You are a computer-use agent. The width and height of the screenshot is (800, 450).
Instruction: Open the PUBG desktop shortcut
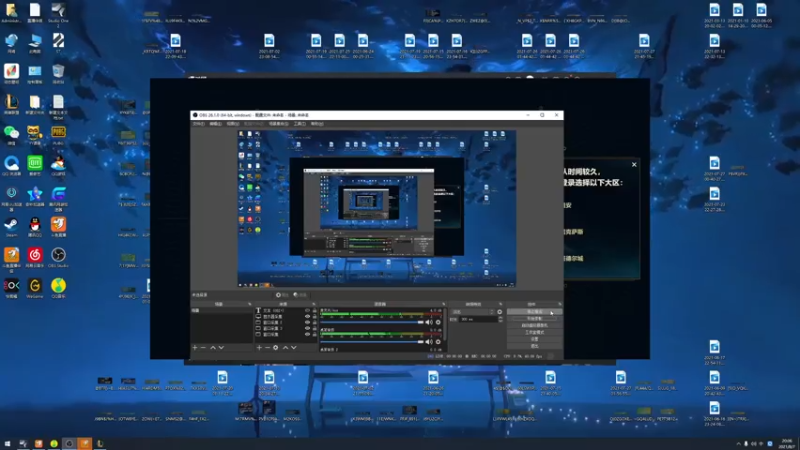click(58, 135)
